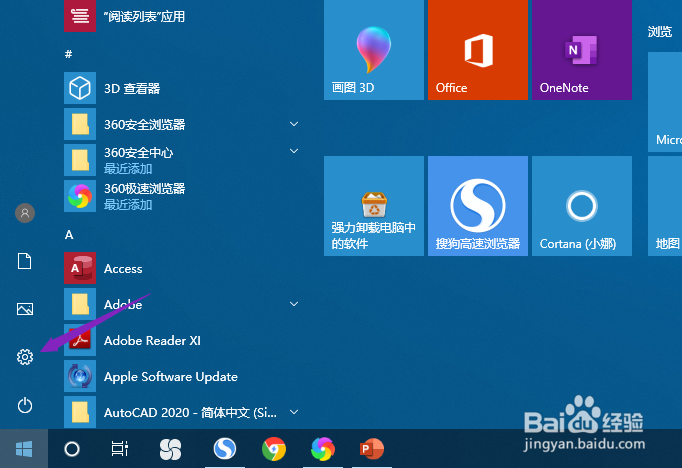Viewport: 682px width, 468px height.
Task: Open the 强力卸载电脑中的软件 tile
Action: pyautogui.click(x=374, y=206)
